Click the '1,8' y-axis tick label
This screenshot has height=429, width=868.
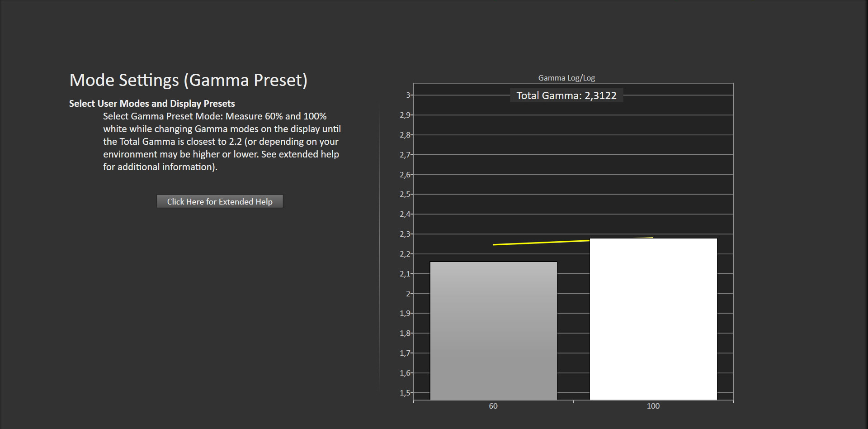(405, 333)
